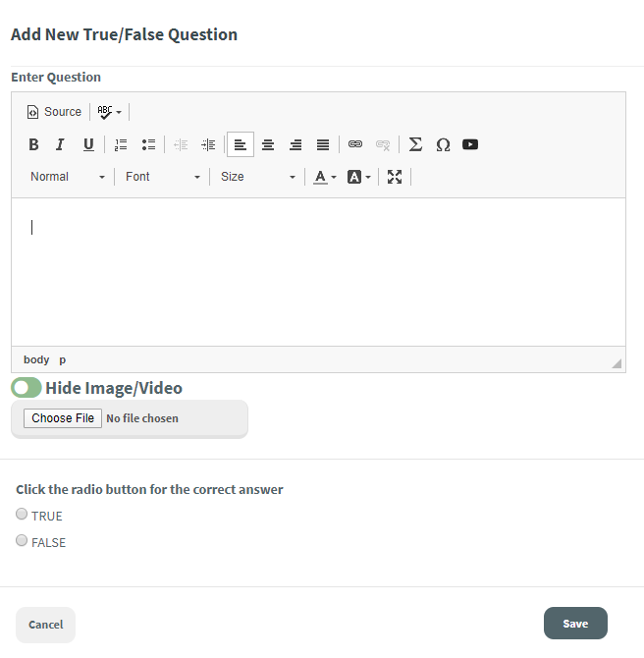Center align the question text
The width and height of the screenshot is (644, 658).
point(268,144)
